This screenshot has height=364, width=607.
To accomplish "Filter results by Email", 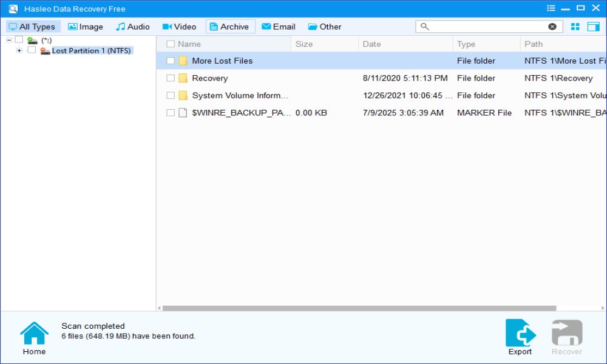I will point(279,27).
